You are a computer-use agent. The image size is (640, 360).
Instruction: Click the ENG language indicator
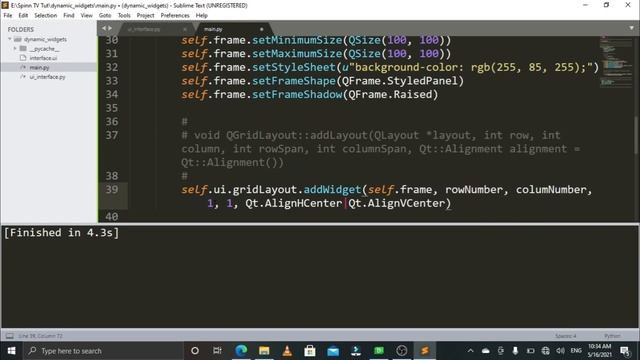click(576, 351)
